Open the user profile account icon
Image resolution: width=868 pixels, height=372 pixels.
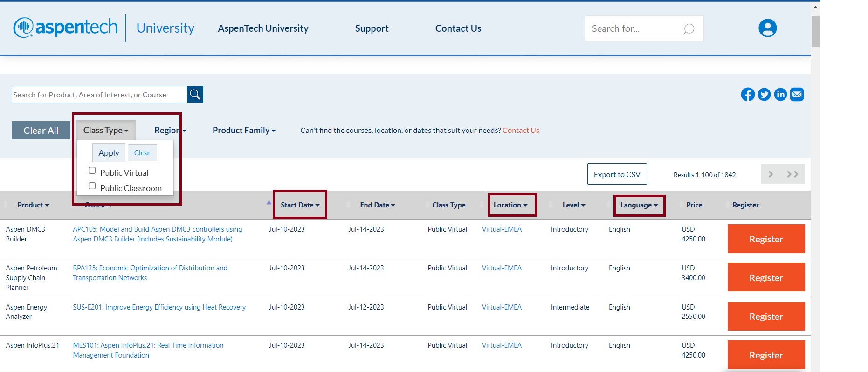pos(767,28)
